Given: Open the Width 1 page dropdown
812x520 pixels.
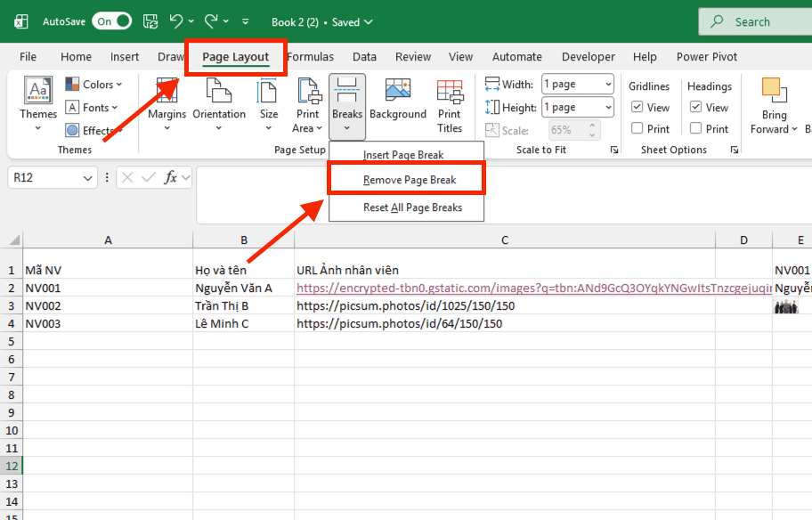Looking at the screenshot, I should (x=578, y=84).
